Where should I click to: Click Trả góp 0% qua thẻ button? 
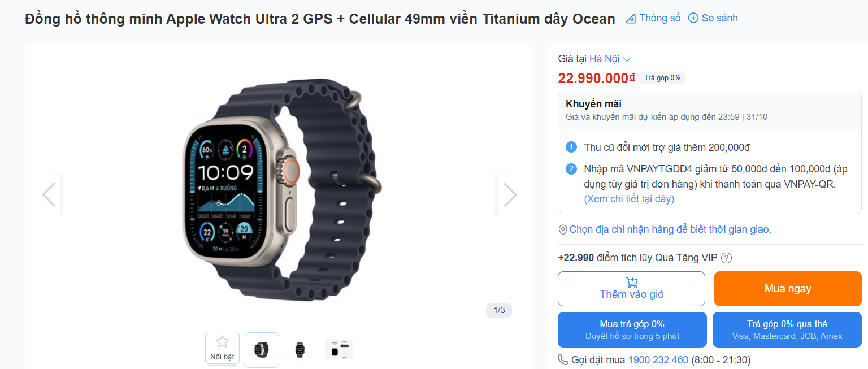[787, 329]
